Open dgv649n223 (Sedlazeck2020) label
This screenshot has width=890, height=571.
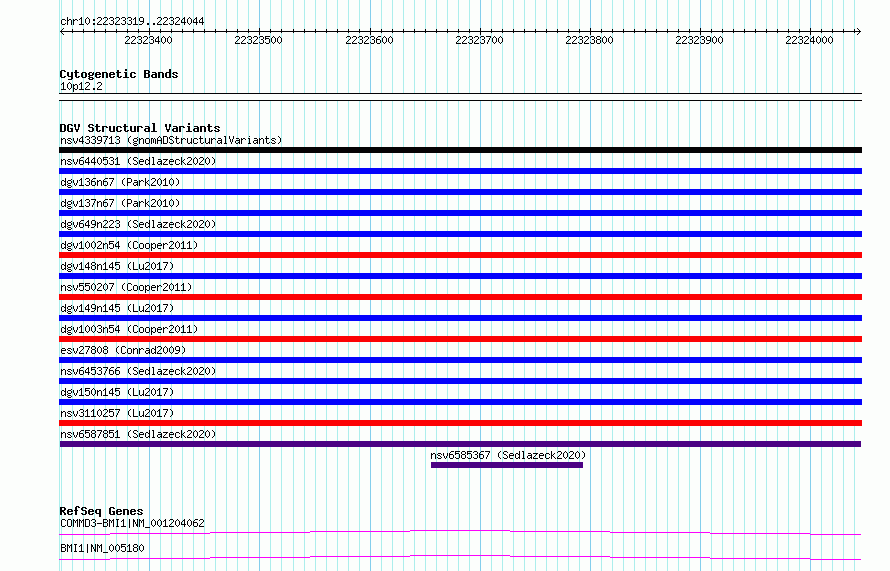click(x=138, y=224)
